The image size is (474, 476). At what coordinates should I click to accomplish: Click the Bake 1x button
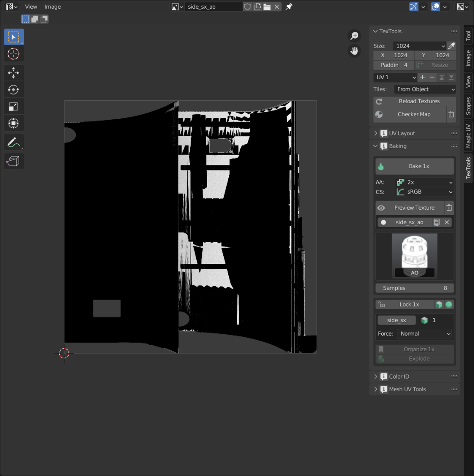[x=415, y=166]
